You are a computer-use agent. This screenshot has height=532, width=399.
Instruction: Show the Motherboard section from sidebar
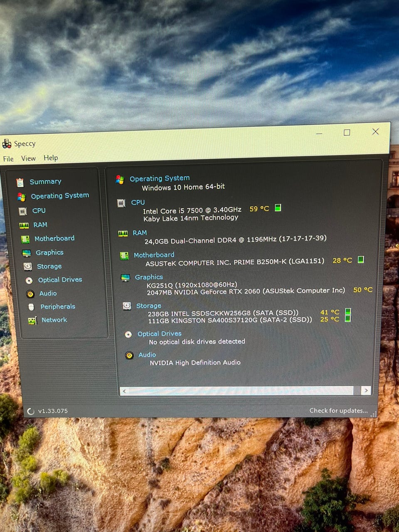(54, 239)
